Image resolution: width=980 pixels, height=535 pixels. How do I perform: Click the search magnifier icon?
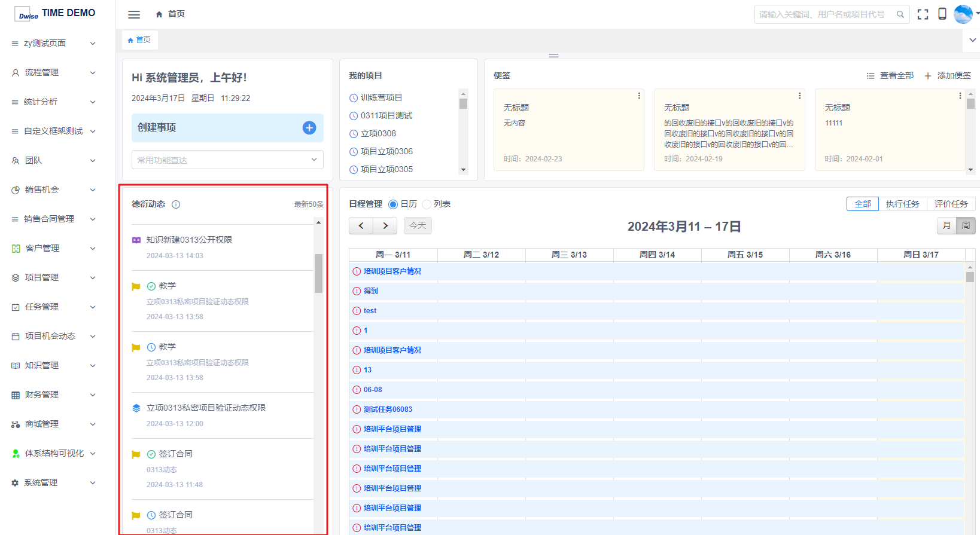click(900, 14)
